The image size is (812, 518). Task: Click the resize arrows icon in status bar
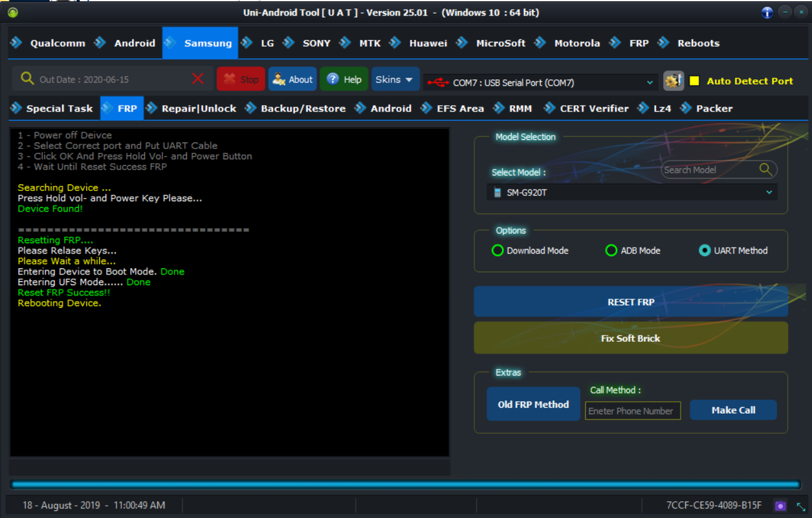tap(801, 506)
